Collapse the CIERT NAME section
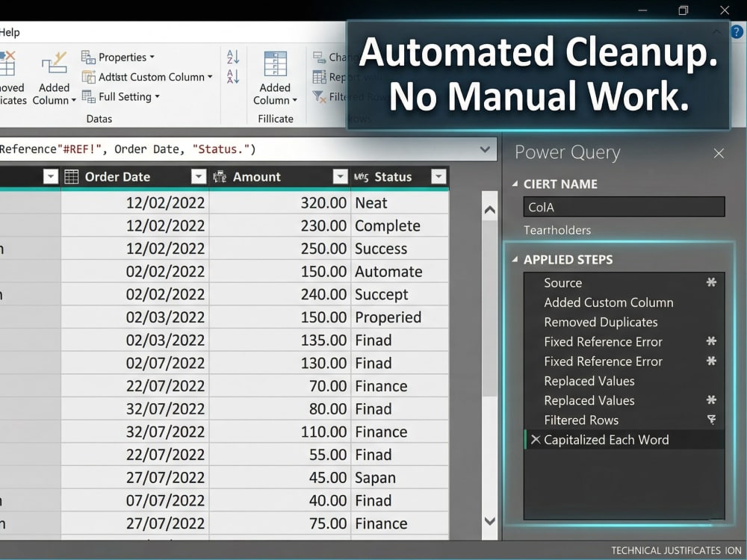Viewport: 747px width, 560px height. point(515,184)
